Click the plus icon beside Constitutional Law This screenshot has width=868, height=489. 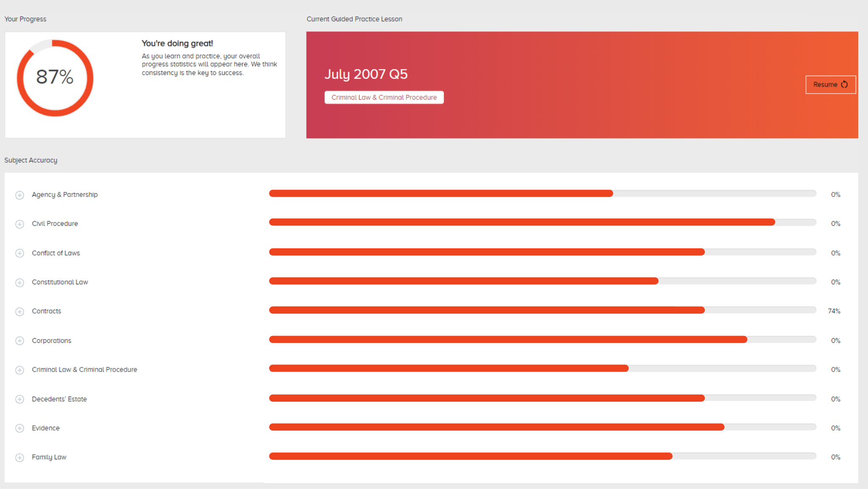tap(19, 282)
